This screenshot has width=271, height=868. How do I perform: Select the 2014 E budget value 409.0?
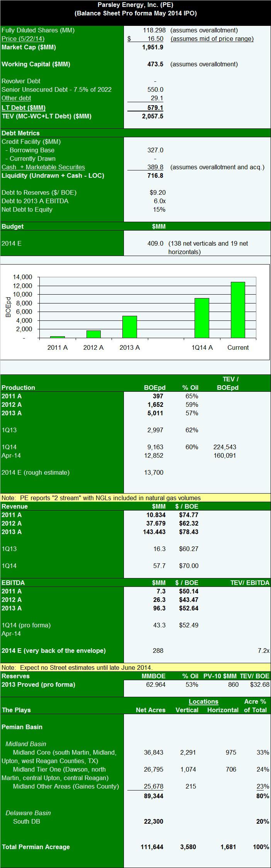pyautogui.click(x=155, y=244)
